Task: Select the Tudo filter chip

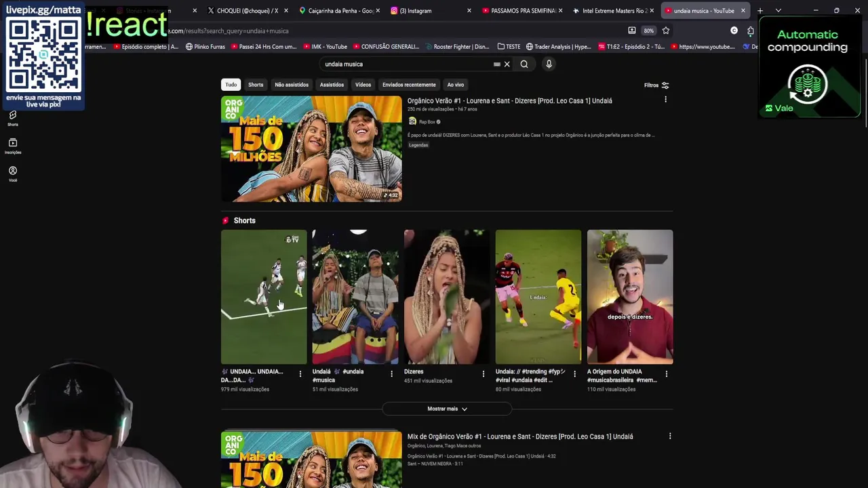Action: [231, 85]
